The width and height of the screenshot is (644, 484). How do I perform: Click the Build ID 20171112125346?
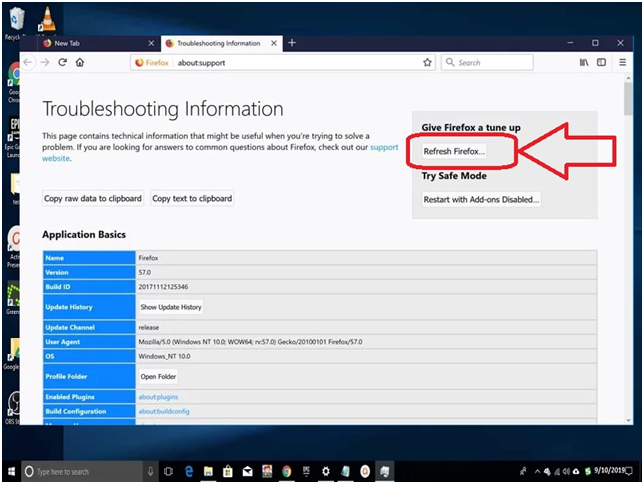click(x=163, y=287)
